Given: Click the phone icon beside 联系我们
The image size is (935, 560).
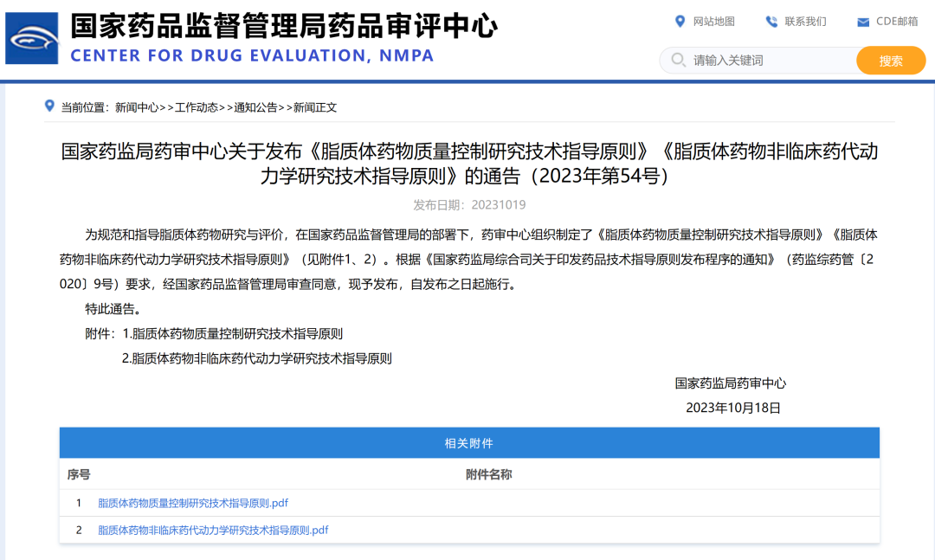Looking at the screenshot, I should click(771, 22).
